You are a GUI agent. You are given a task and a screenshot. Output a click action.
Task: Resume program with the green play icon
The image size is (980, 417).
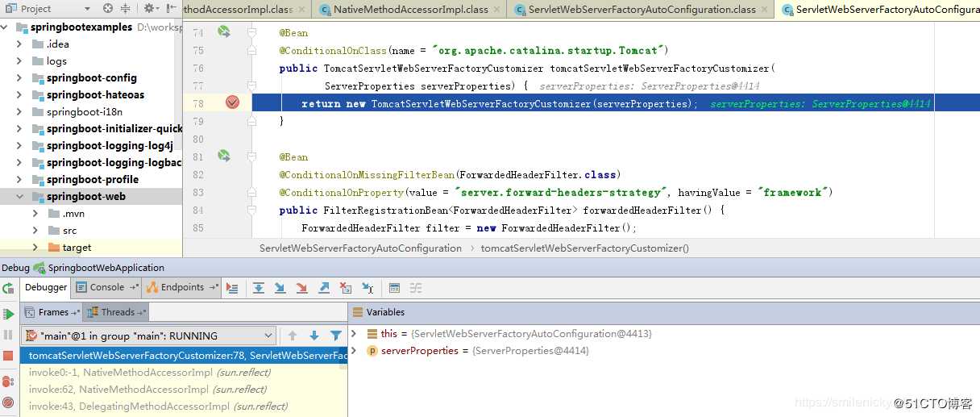(x=8, y=314)
